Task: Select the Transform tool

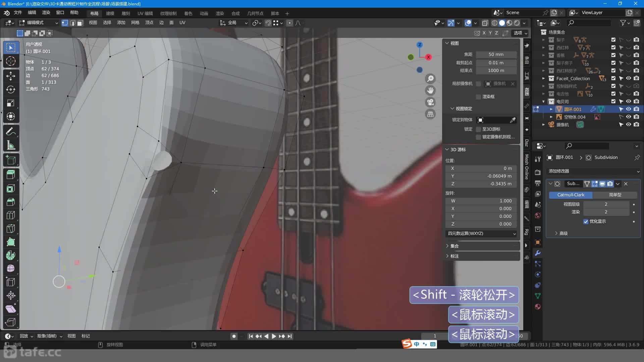Action: 11,116
